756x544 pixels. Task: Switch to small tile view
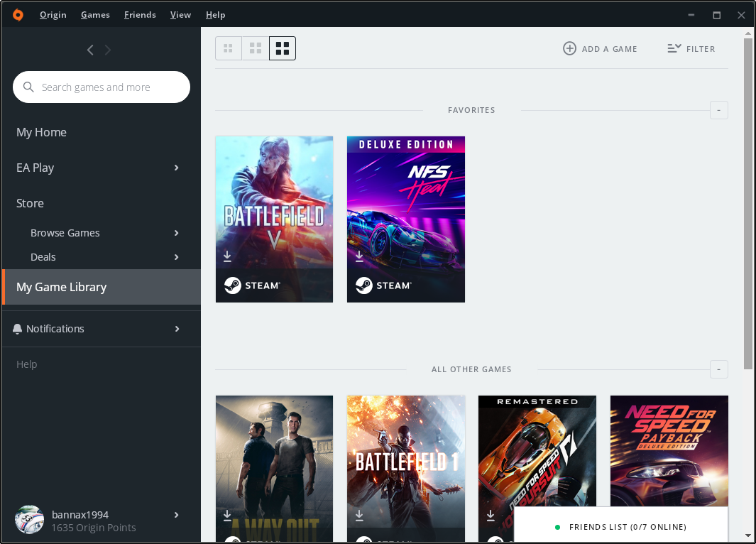coord(228,48)
